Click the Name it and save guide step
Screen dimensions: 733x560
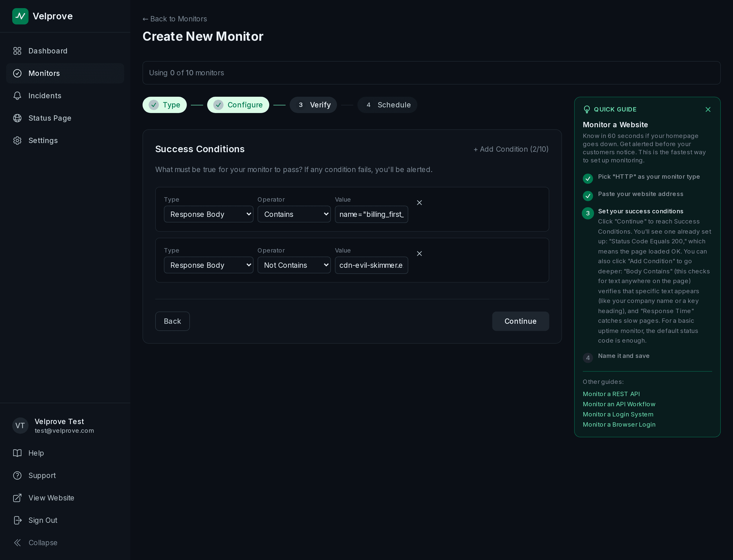pos(624,356)
